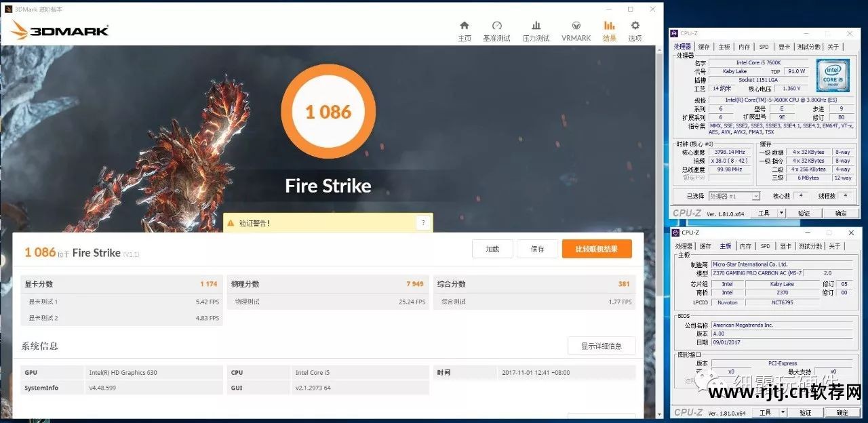Click the yellow warning triangle beside 验证警告
Screen dimensions: 868x423
231,222
